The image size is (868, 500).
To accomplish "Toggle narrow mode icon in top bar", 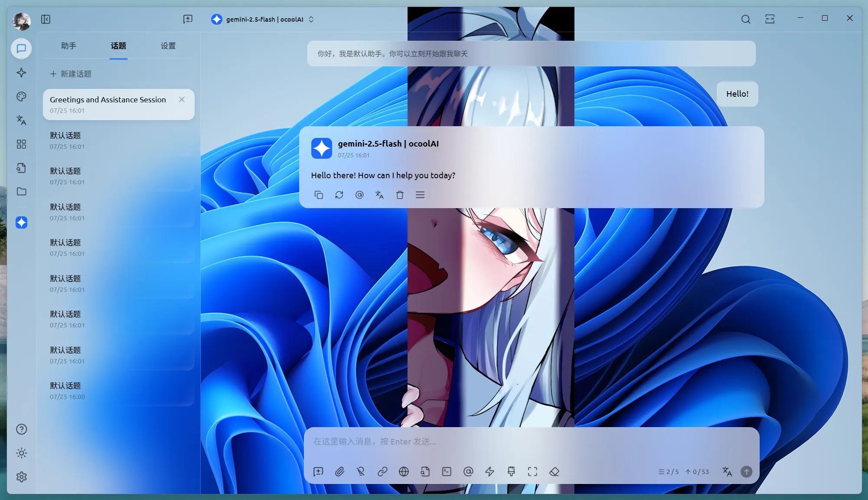I will point(770,19).
